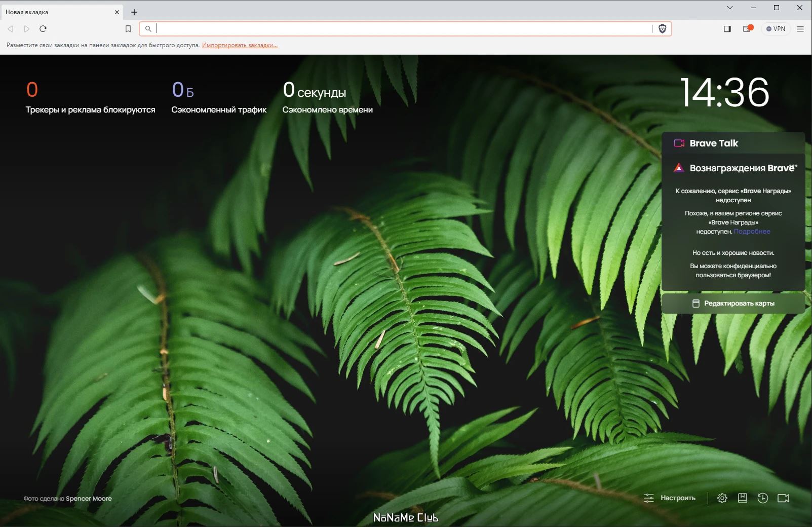Open photographer Spencer Moore credit link
The image size is (812, 527).
pyautogui.click(x=89, y=499)
